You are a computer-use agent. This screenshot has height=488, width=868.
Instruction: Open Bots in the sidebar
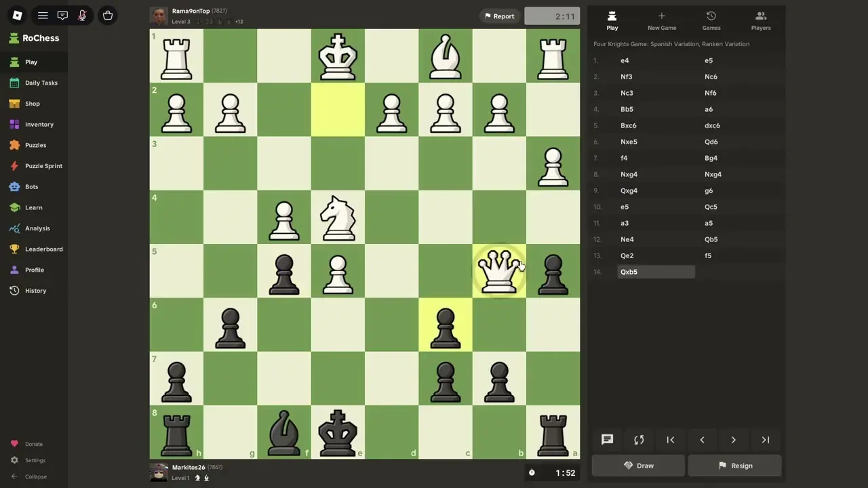click(x=34, y=186)
